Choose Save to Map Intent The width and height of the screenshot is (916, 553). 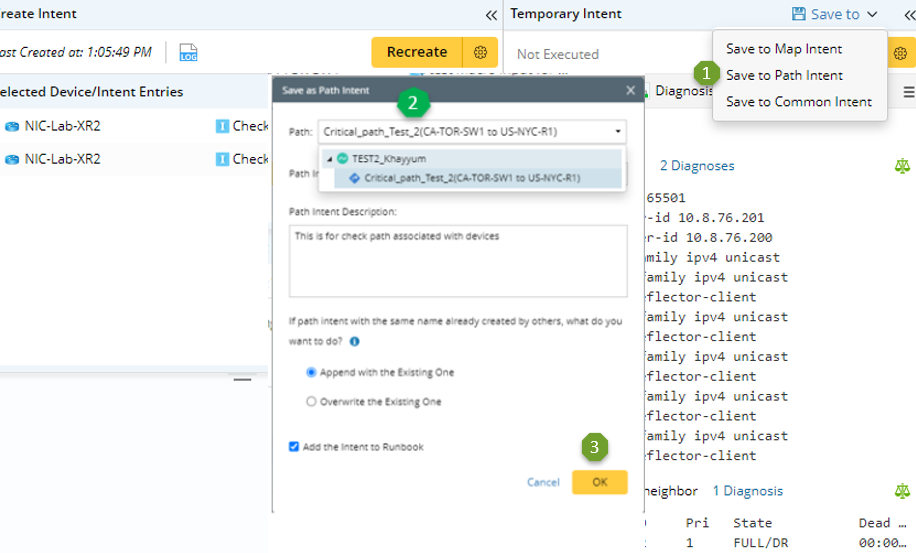[784, 49]
